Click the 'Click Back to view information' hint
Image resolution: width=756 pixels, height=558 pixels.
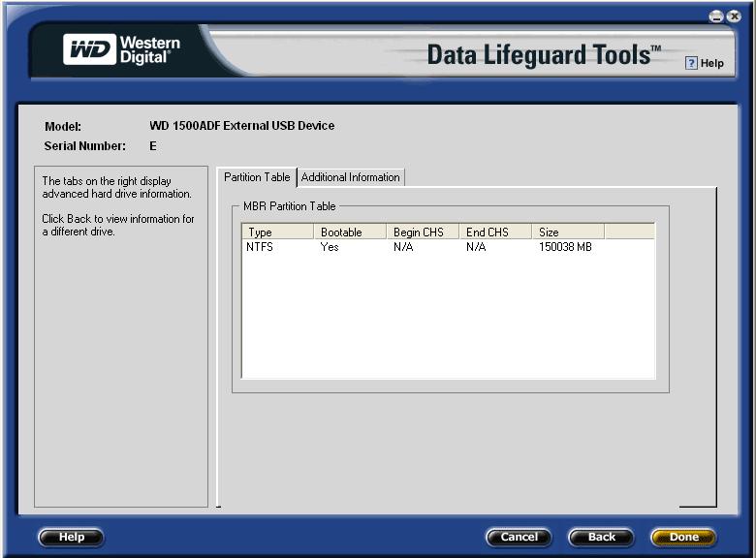pos(118,225)
